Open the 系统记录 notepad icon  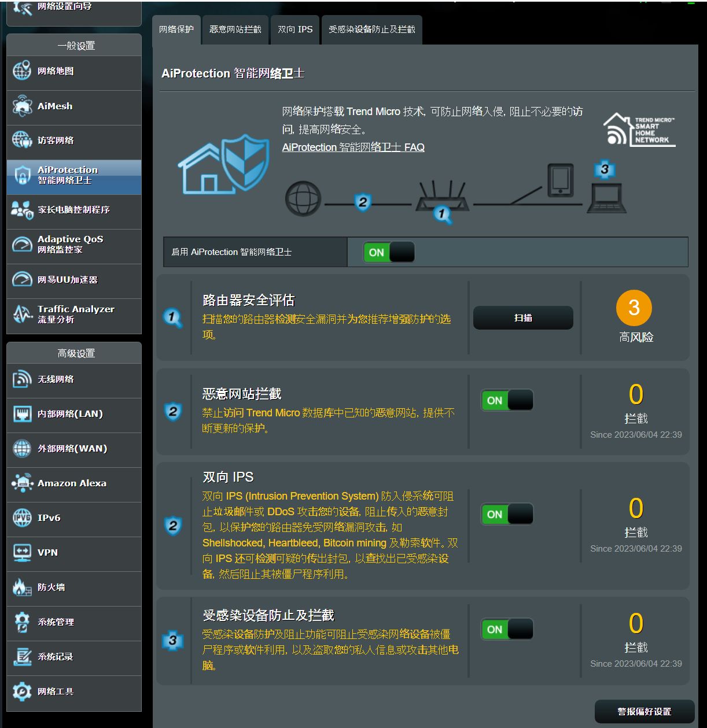[x=22, y=657]
